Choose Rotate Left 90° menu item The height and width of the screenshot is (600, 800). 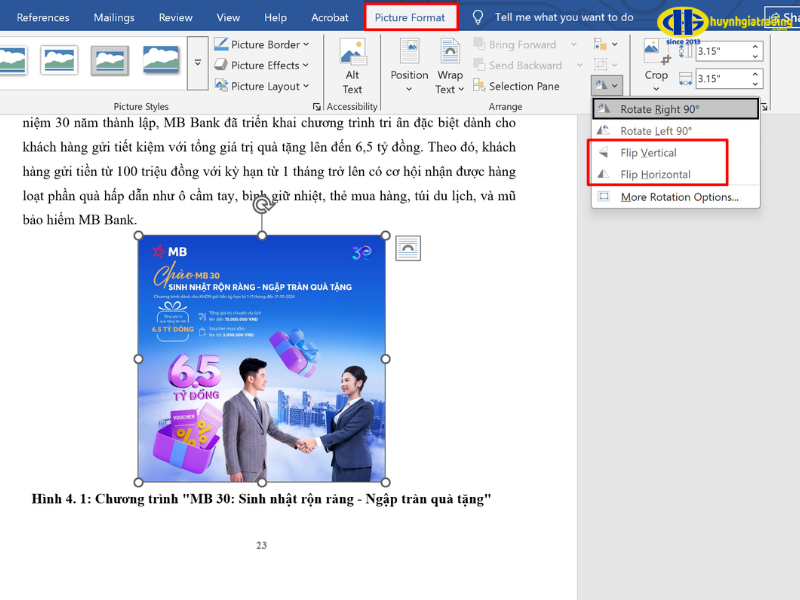tap(676, 131)
